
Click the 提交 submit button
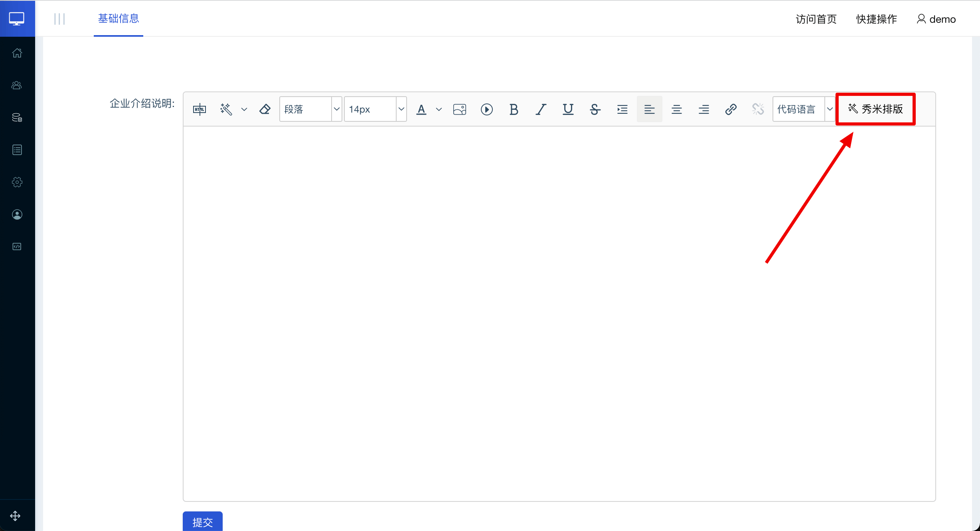tap(202, 522)
